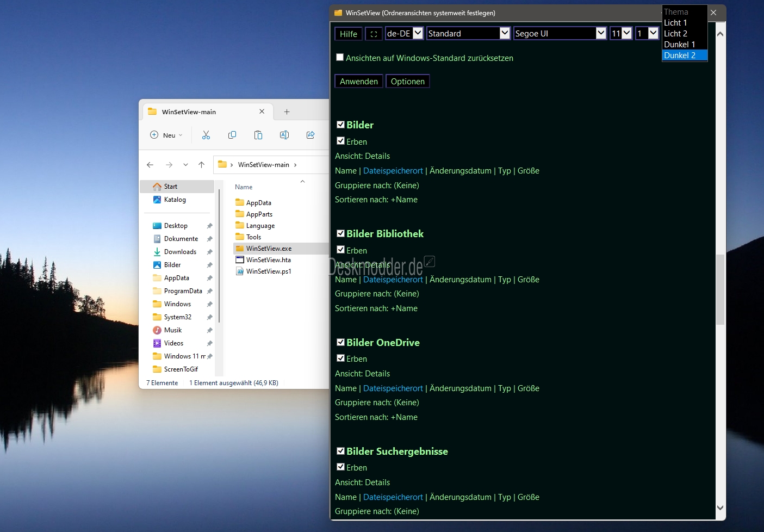
Task: Click Dateispeicherort link under Bilder
Action: click(x=393, y=171)
